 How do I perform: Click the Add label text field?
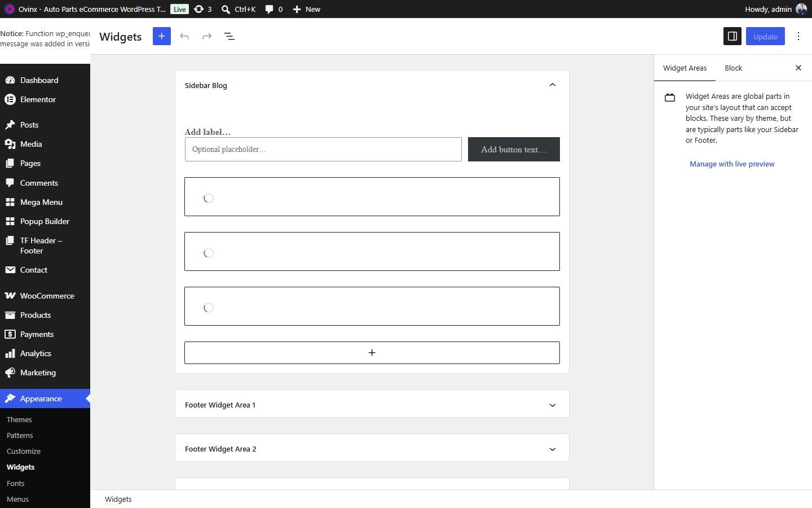208,132
